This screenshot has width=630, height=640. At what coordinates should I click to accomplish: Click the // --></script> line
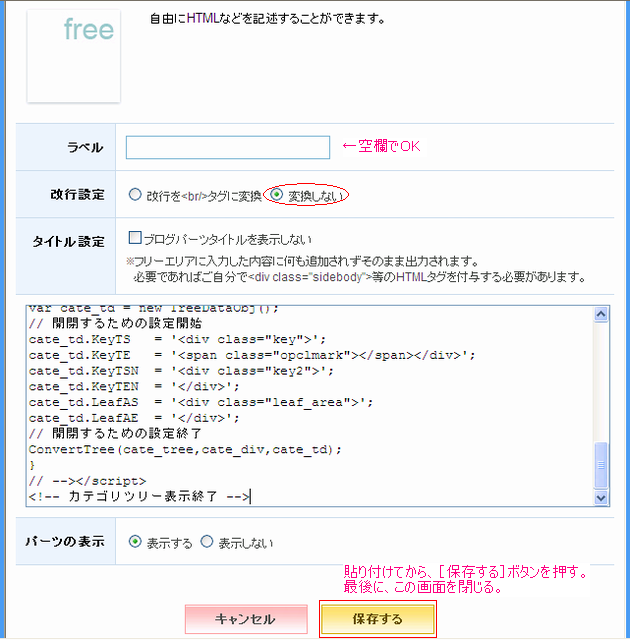[x=87, y=481]
